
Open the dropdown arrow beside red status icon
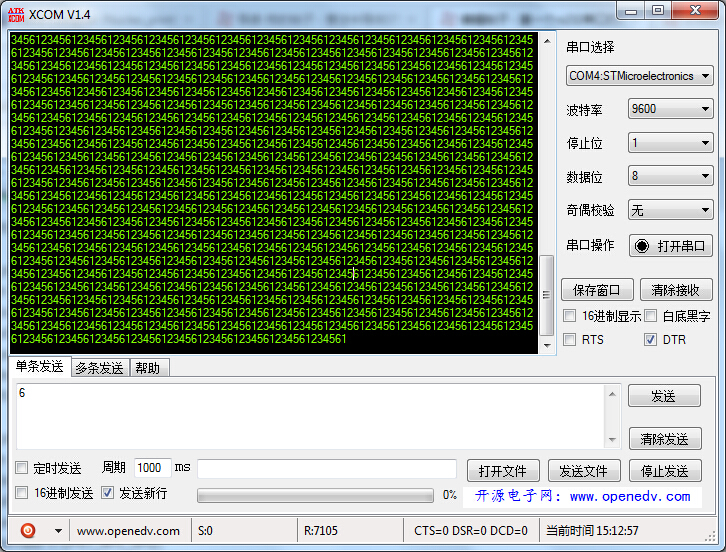point(58,531)
